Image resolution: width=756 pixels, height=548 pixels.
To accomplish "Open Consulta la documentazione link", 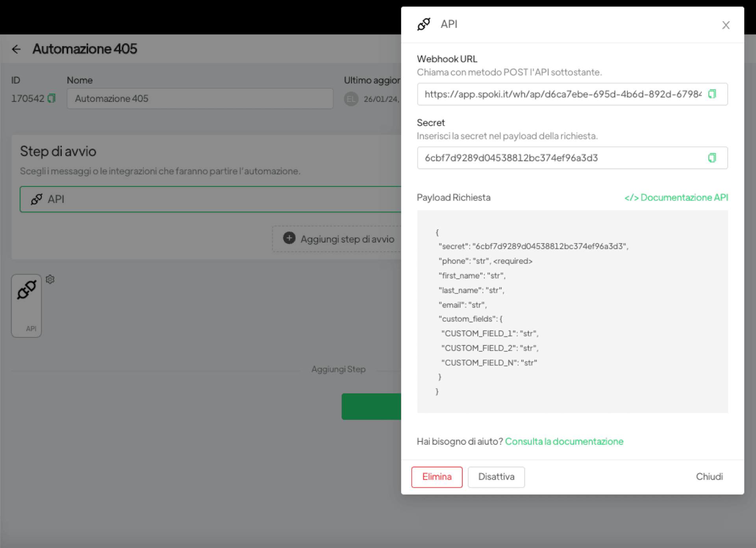I will point(564,441).
